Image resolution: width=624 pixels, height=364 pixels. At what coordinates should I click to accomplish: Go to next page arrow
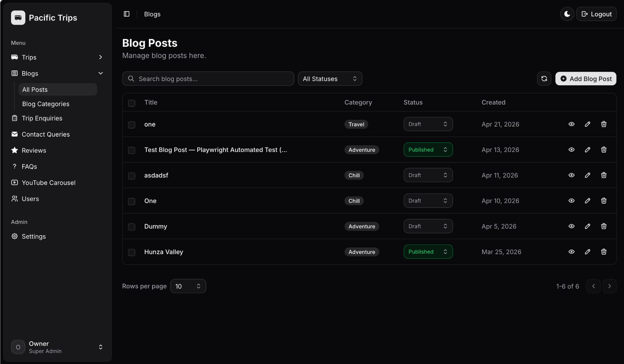(x=609, y=286)
